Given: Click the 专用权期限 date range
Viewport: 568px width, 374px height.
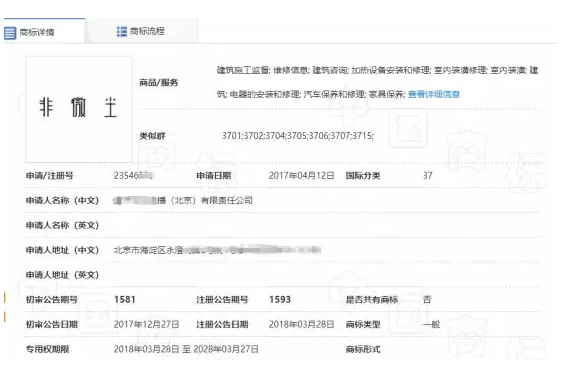Looking at the screenshot, I should [186, 349].
